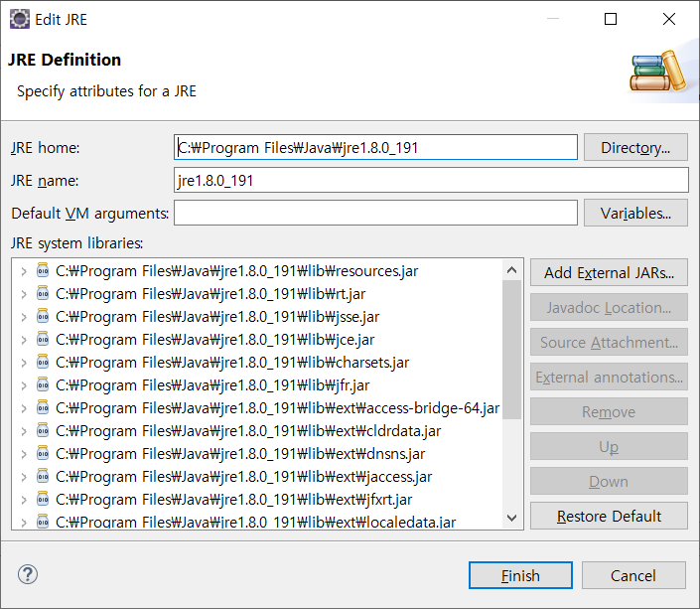Focus the JRE home text field
Image resolution: width=700 pixels, height=609 pixels.
click(375, 147)
